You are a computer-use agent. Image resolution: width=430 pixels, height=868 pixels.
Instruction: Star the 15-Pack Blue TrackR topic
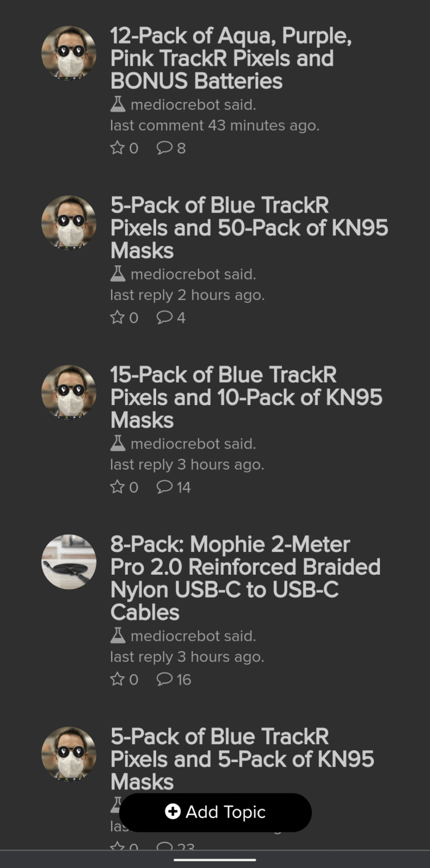pyautogui.click(x=117, y=487)
